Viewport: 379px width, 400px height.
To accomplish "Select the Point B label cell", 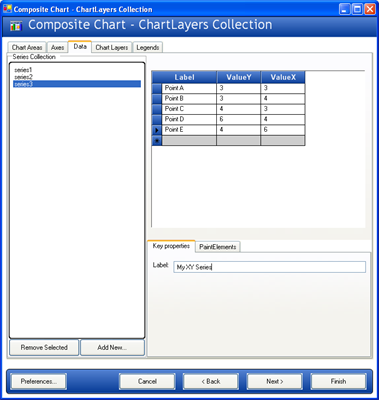I will (189, 99).
